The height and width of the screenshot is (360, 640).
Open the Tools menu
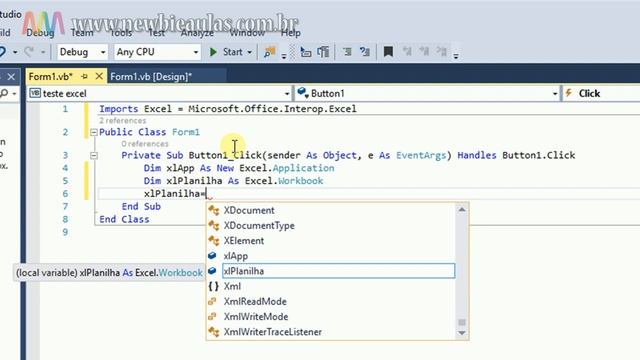pos(121,33)
